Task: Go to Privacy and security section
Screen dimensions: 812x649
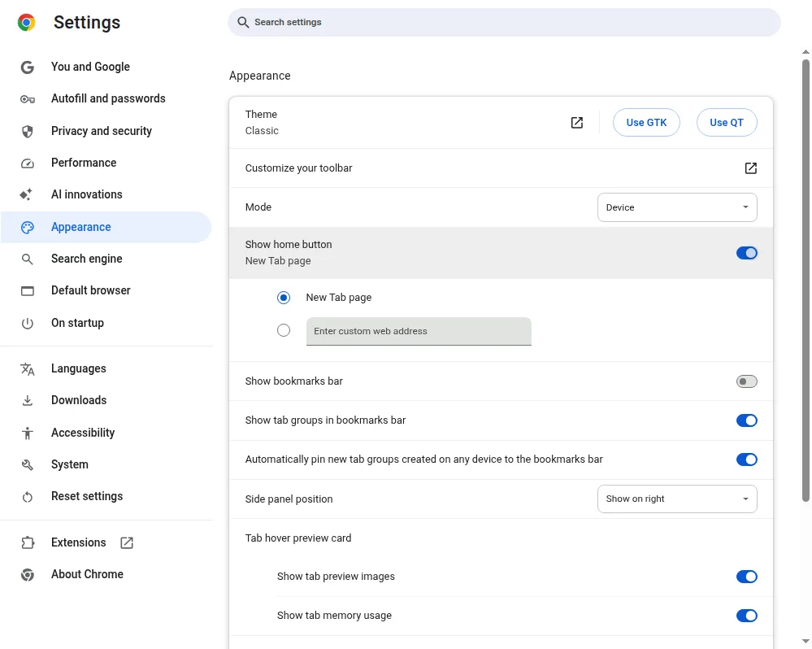Action: click(106, 132)
